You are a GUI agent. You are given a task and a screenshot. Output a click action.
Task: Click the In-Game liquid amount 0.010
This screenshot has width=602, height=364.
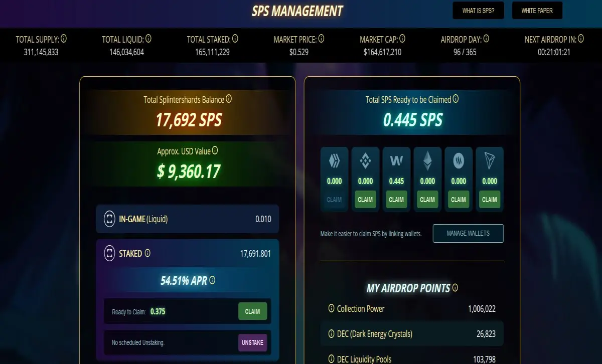pos(263,219)
